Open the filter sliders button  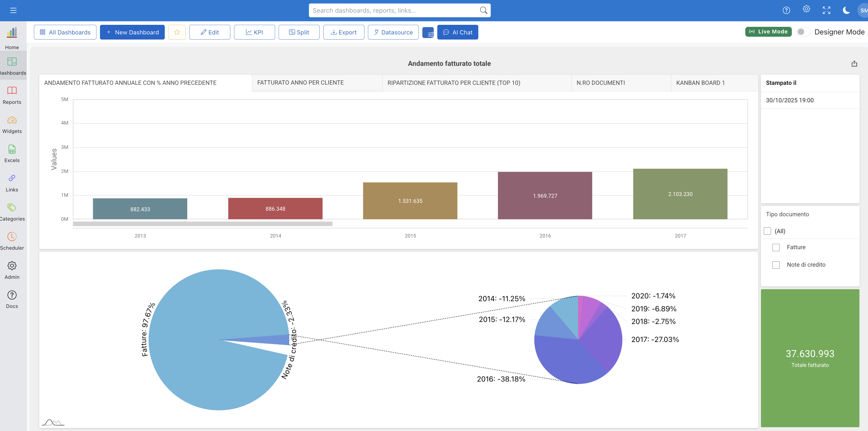pyautogui.click(x=428, y=33)
